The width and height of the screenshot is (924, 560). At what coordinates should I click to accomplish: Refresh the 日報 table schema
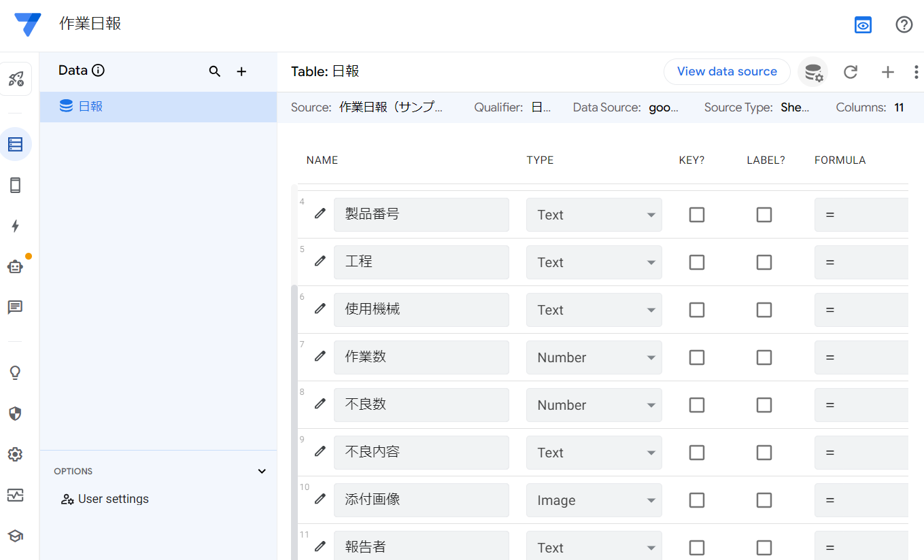click(850, 71)
